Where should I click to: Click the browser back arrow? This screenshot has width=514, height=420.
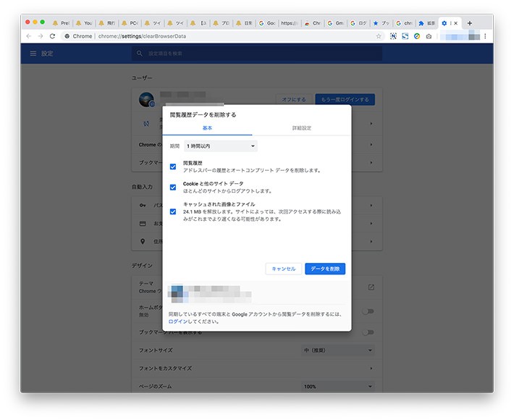28,35
